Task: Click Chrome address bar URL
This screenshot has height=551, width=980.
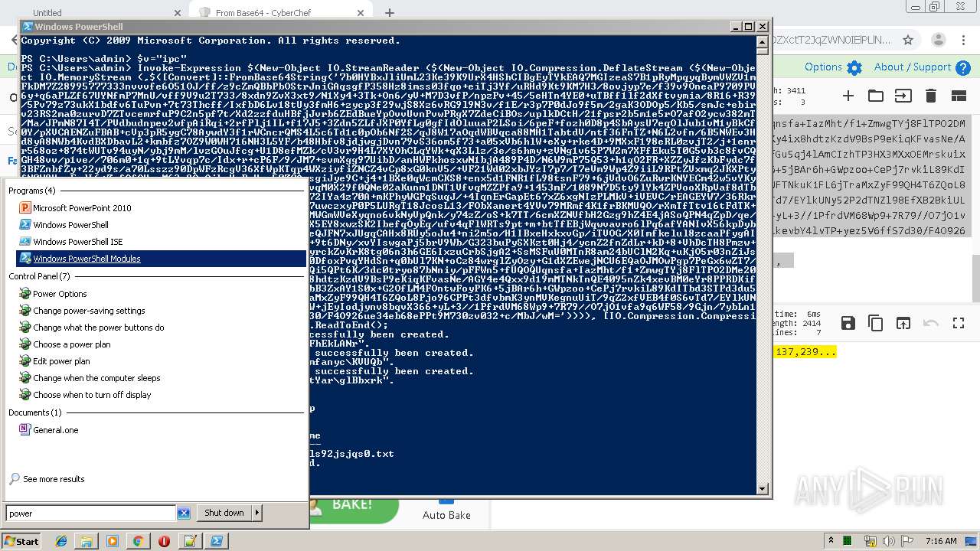Action: [831, 40]
